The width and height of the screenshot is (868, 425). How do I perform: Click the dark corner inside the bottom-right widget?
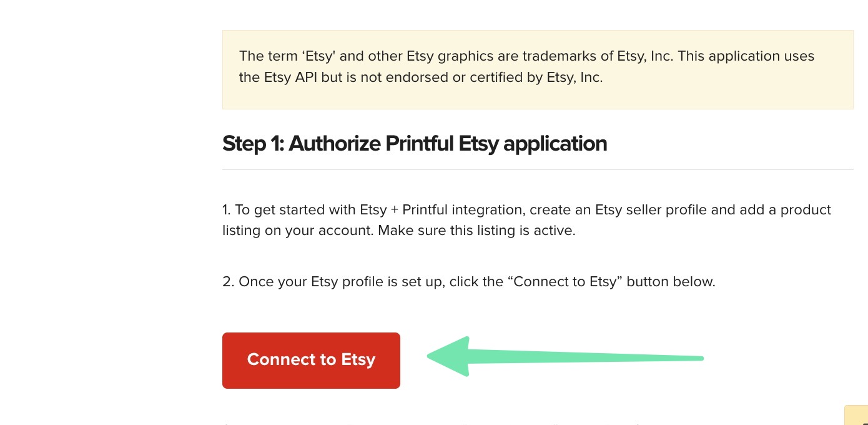click(x=866, y=423)
